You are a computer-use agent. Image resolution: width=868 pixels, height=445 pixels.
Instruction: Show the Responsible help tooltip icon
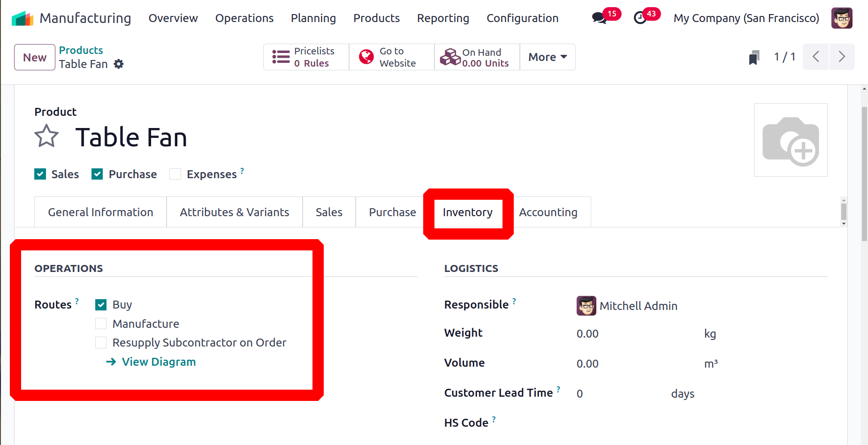coord(514,301)
